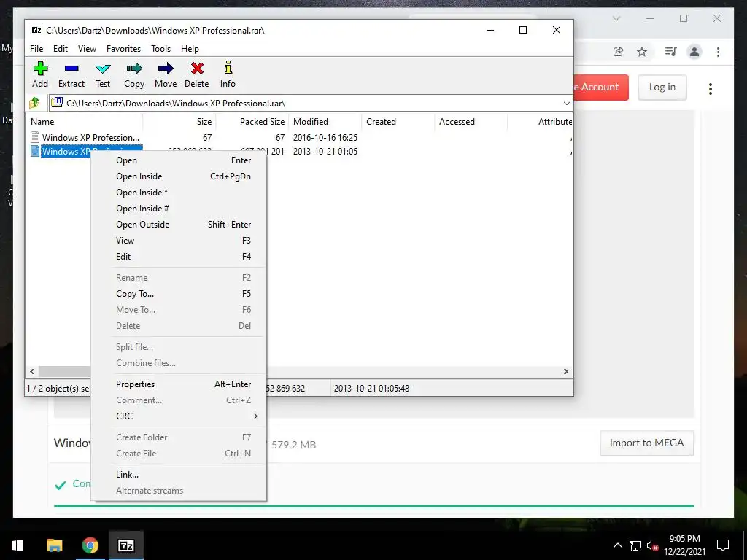
Task: Click the red Account button
Action: (601, 87)
